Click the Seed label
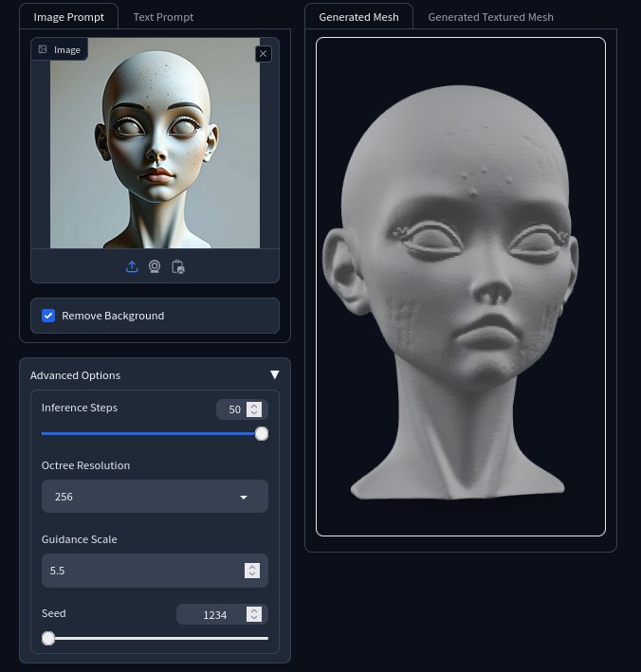 click(54, 613)
